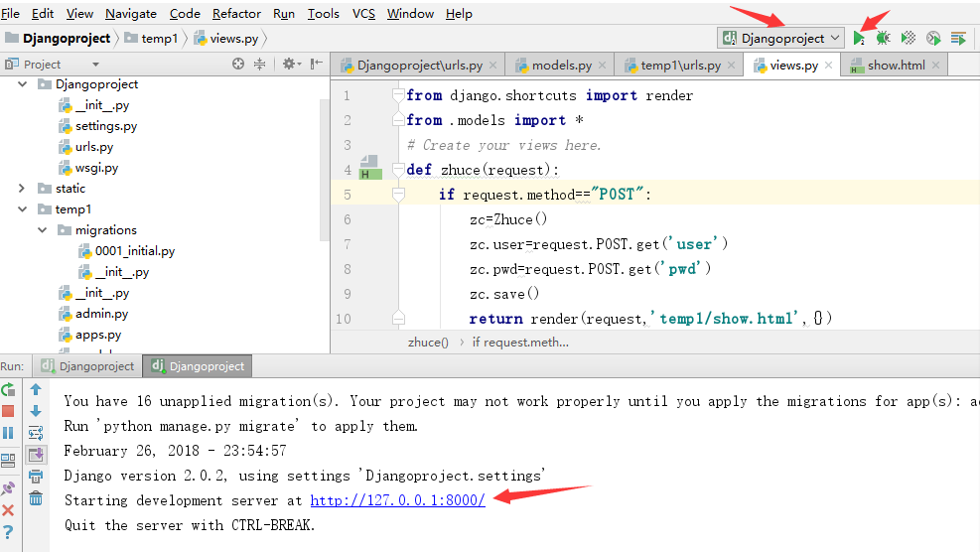Open the Refactor menu
Screen dimensions: 980x552
coord(236,13)
